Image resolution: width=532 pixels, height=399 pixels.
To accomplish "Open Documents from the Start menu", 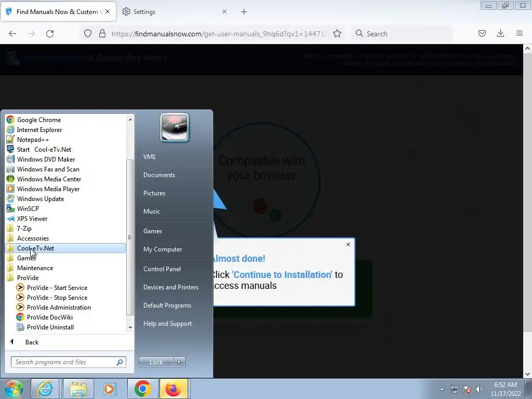I will pos(159,175).
